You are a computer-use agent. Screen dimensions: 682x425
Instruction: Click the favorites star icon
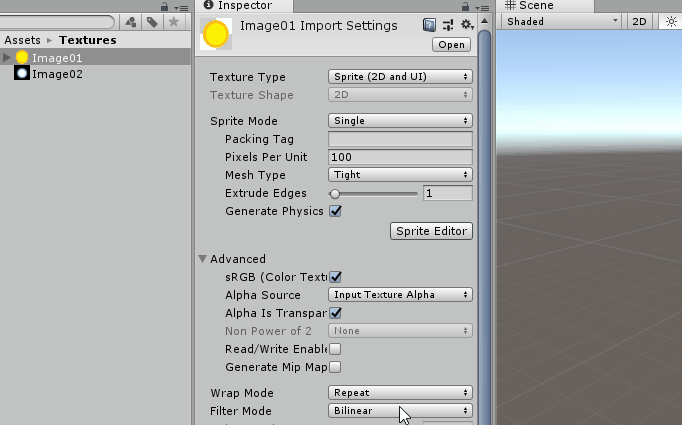coord(174,22)
